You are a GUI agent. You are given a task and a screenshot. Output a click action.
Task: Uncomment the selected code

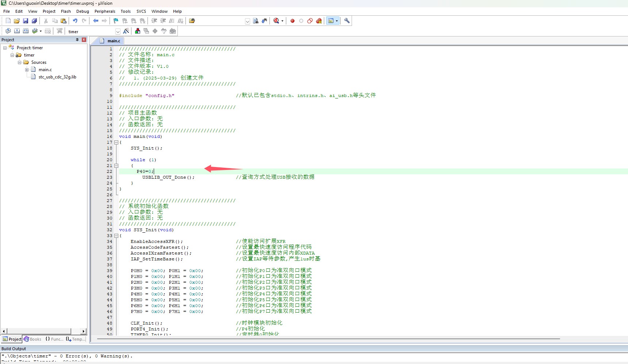coord(180,21)
